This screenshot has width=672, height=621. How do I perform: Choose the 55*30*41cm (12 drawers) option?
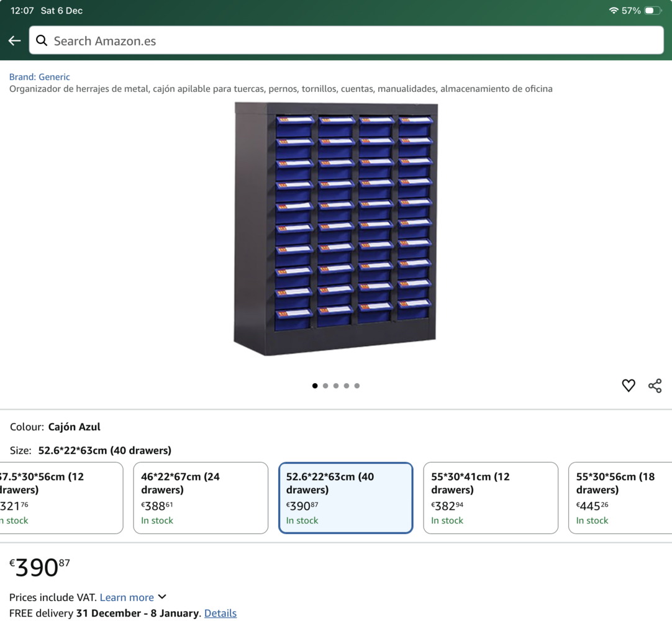[490, 497]
